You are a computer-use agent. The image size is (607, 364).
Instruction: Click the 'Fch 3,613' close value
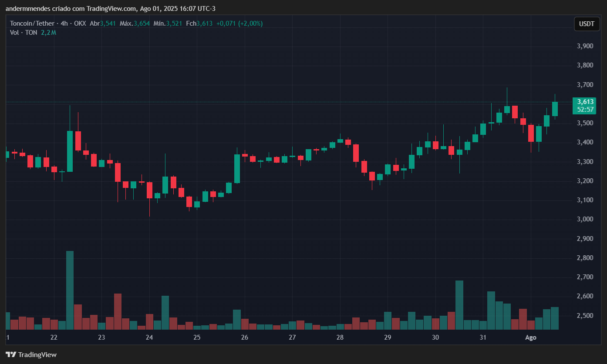[x=199, y=23]
